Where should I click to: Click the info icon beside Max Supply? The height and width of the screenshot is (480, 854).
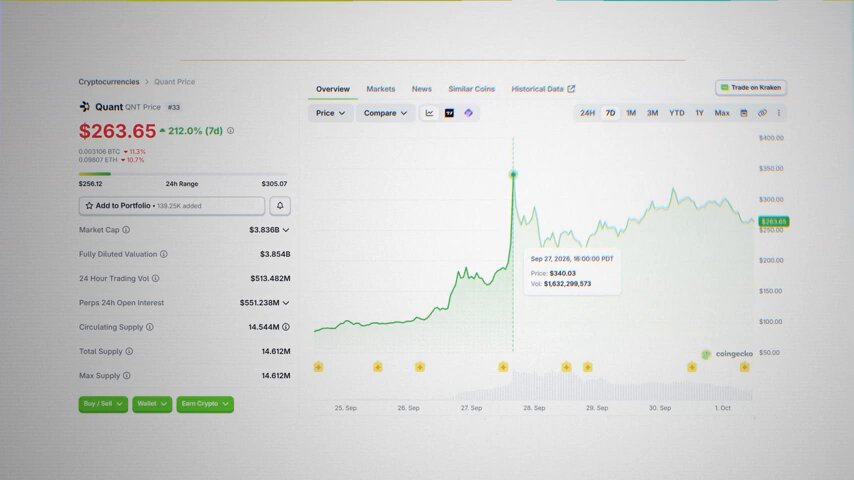126,375
